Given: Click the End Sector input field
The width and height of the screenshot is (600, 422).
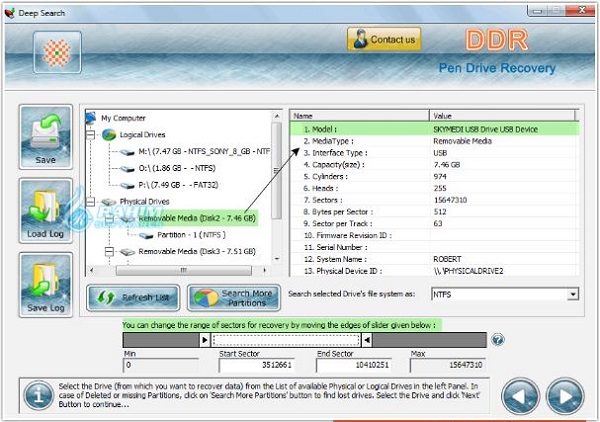Looking at the screenshot, I should (354, 365).
